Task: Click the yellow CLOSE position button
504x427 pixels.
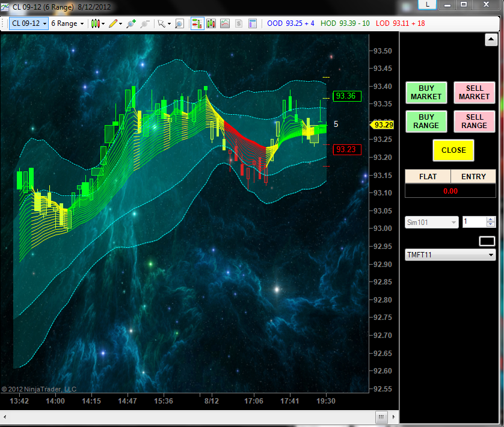Action: click(x=453, y=150)
